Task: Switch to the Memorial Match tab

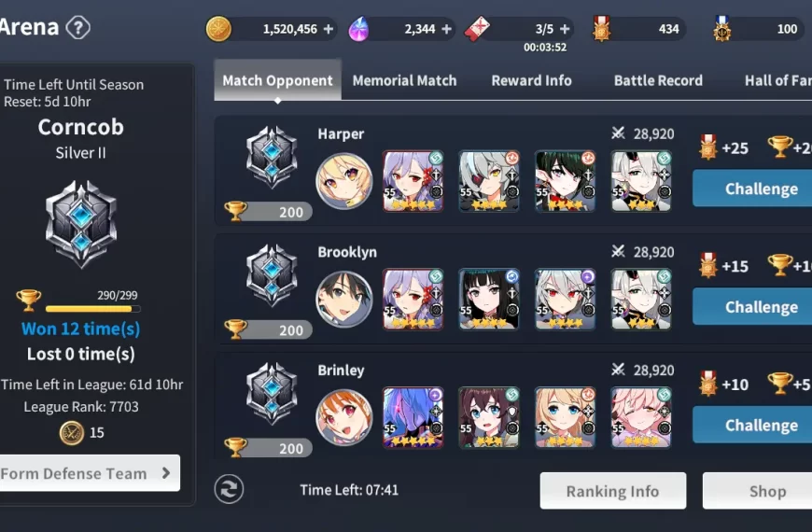Action: (x=404, y=81)
